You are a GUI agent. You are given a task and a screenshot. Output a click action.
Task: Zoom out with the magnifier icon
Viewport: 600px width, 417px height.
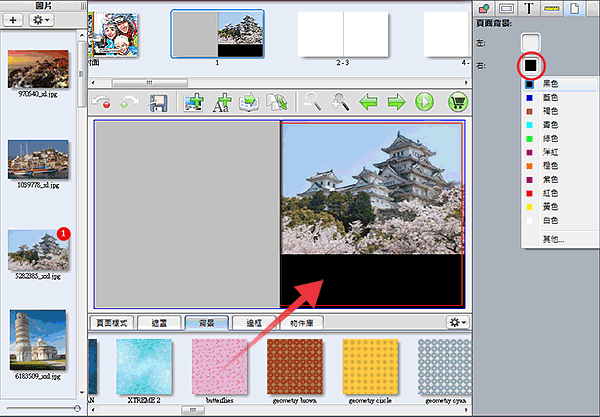click(x=312, y=102)
